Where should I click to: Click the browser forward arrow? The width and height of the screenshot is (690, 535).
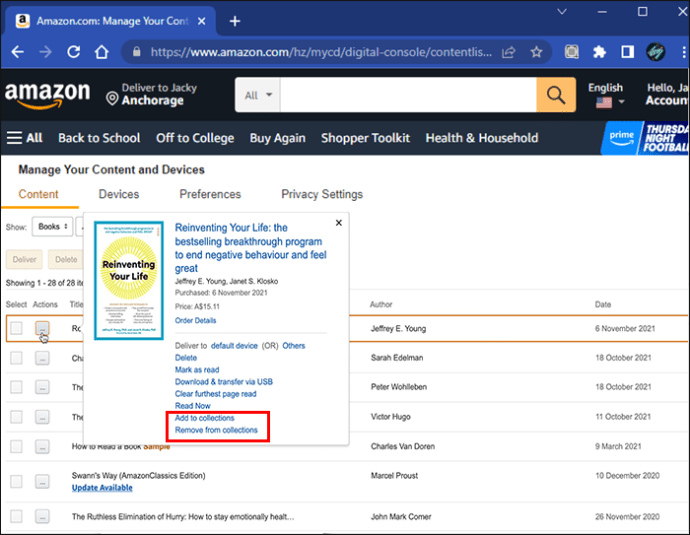[45, 52]
